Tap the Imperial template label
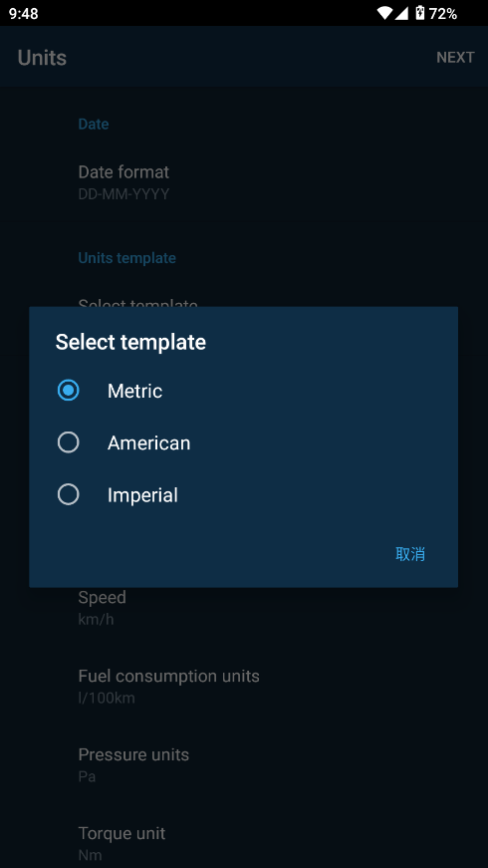488x868 pixels. tap(142, 495)
